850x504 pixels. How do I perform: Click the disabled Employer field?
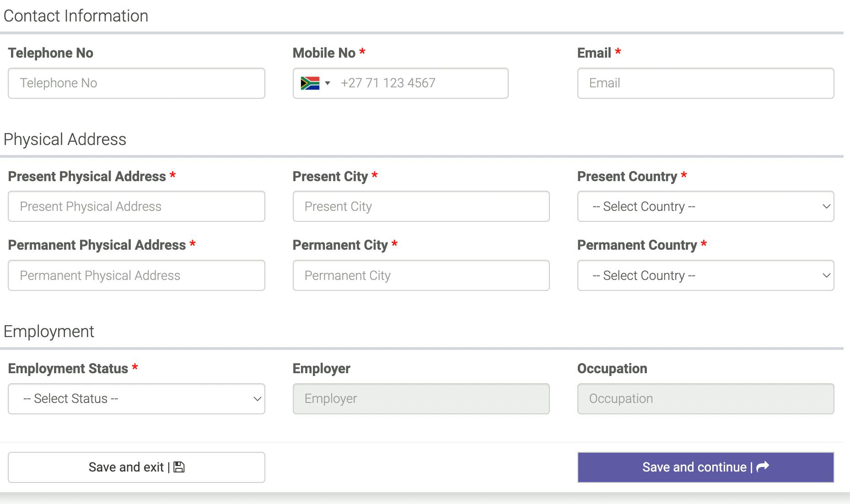coord(421,399)
